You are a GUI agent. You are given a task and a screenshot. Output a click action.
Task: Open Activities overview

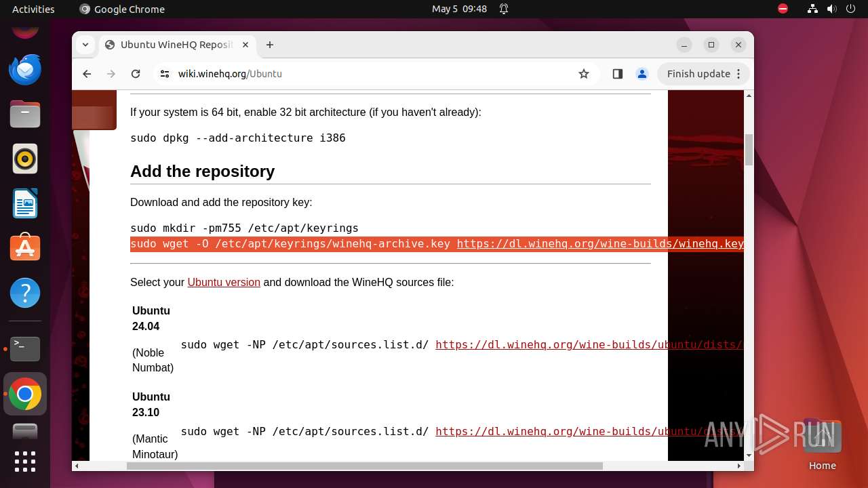click(33, 9)
